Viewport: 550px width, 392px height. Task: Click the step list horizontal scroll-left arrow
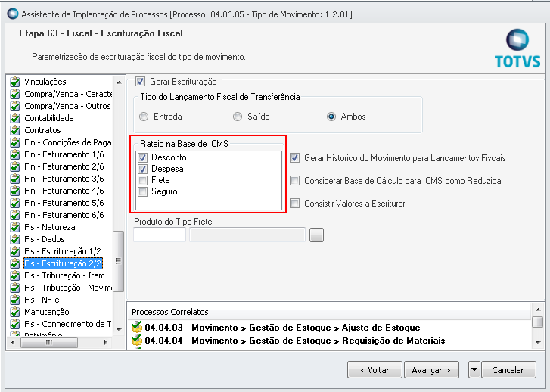tap(13, 342)
